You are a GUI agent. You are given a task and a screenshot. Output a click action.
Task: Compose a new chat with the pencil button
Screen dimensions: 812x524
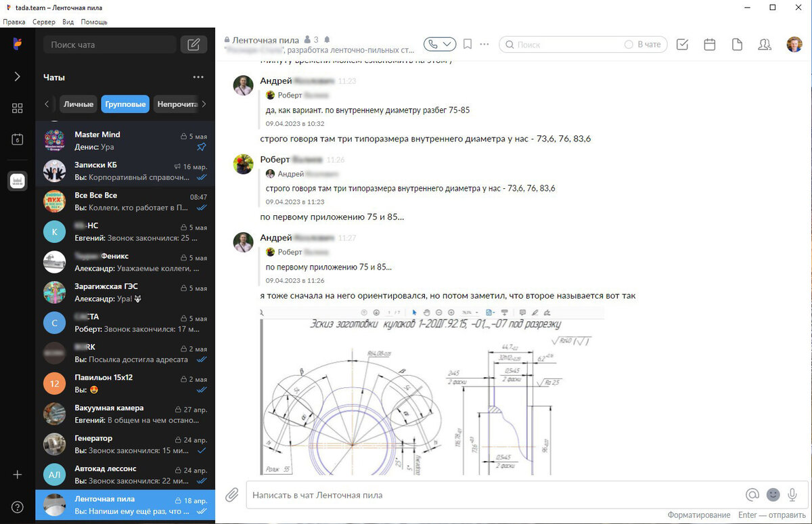[194, 43]
